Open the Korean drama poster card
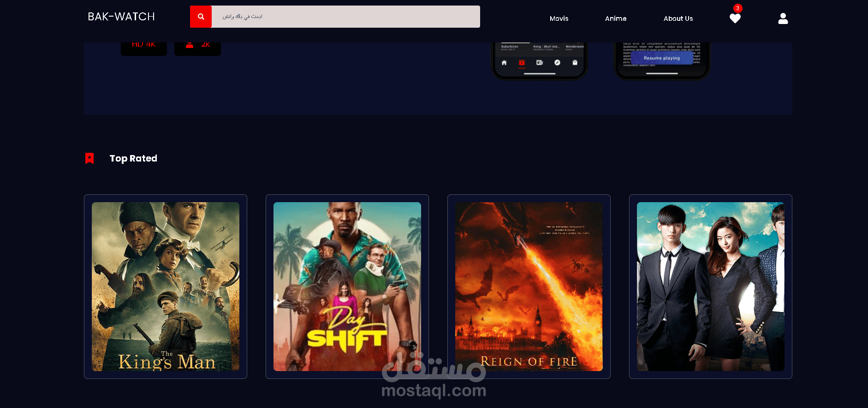 tap(711, 287)
